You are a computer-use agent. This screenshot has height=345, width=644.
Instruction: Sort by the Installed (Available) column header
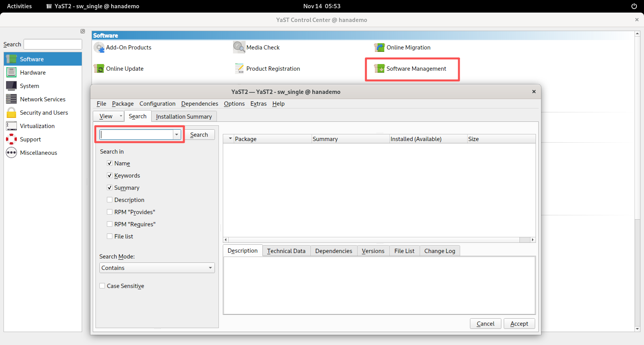pyautogui.click(x=428, y=139)
